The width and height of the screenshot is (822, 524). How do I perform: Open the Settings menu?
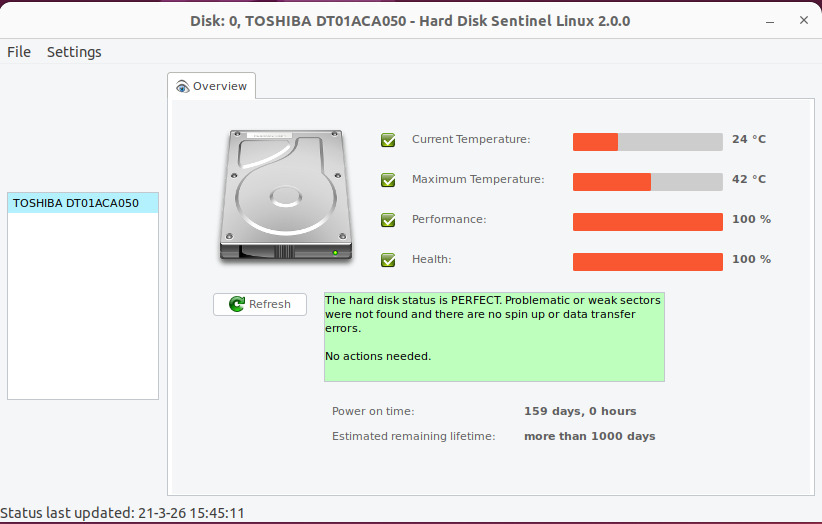click(x=74, y=52)
